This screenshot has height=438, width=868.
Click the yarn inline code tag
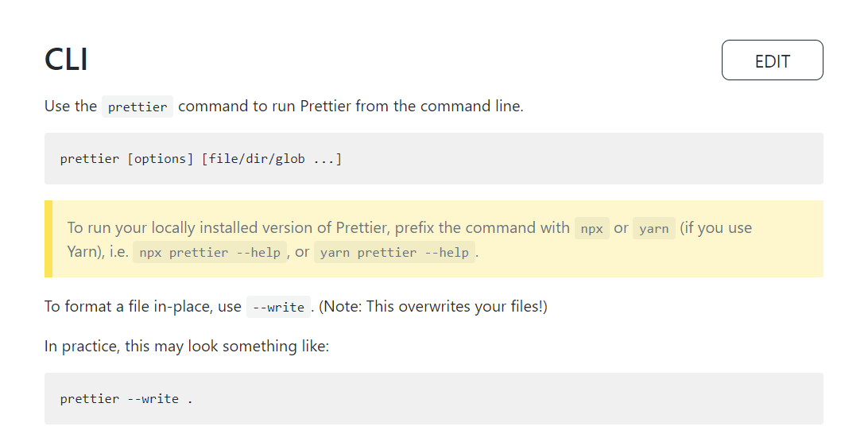653,228
